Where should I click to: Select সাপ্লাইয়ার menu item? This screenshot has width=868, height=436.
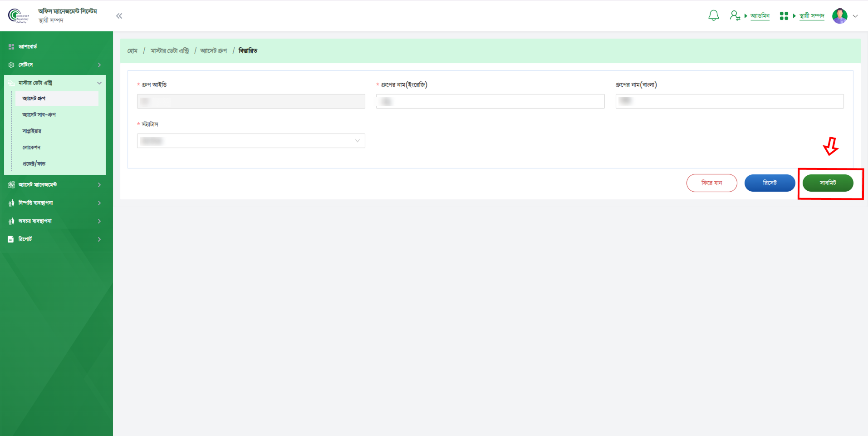(x=32, y=131)
